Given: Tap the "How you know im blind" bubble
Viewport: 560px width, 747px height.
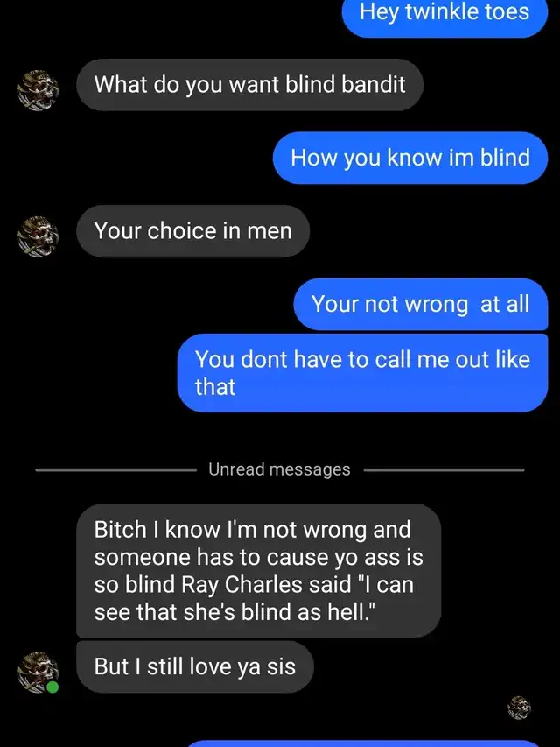Looking at the screenshot, I should point(410,158).
